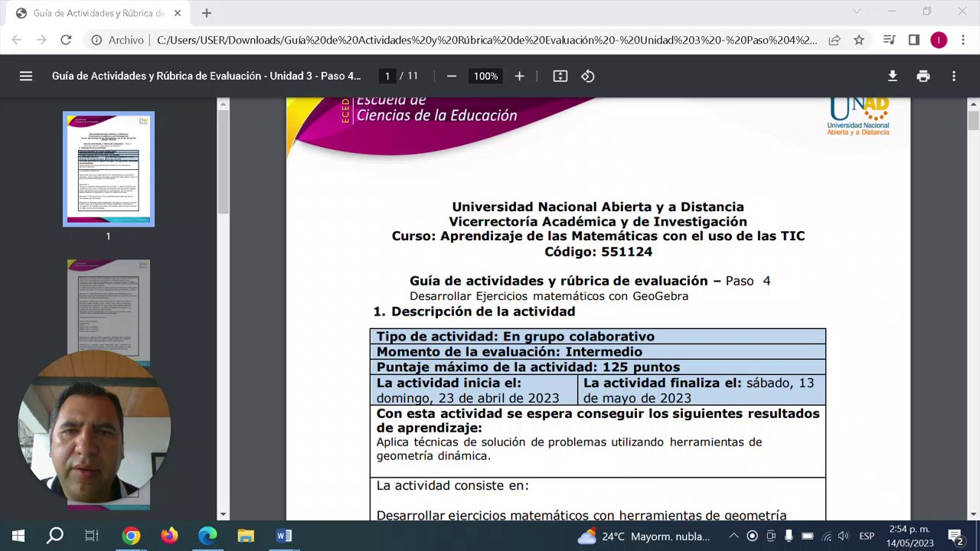This screenshot has height=551, width=980.
Task: Close the Guía de Actividades tab
Action: tap(178, 13)
